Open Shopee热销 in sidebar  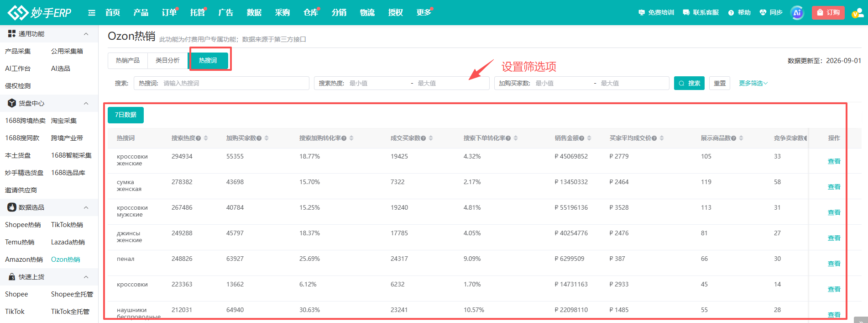(23, 225)
